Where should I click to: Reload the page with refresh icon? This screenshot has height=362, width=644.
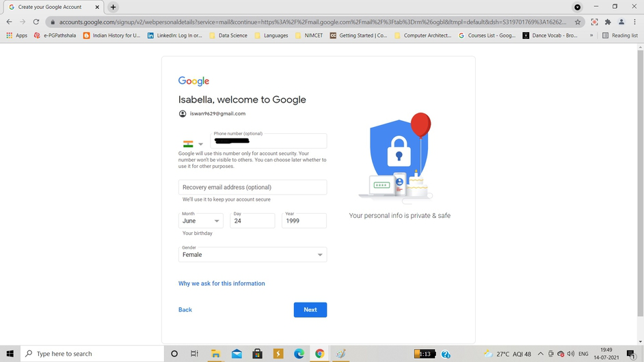tap(36, 22)
